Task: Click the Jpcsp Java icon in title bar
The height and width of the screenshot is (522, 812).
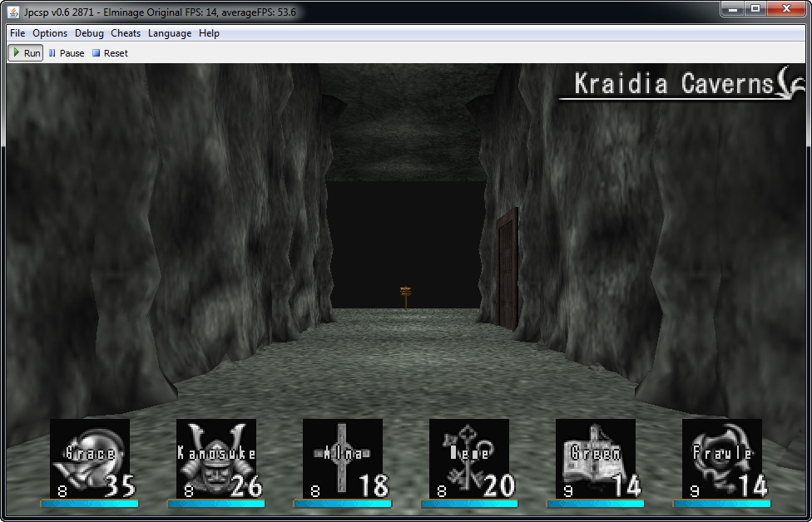Action: click(13, 12)
